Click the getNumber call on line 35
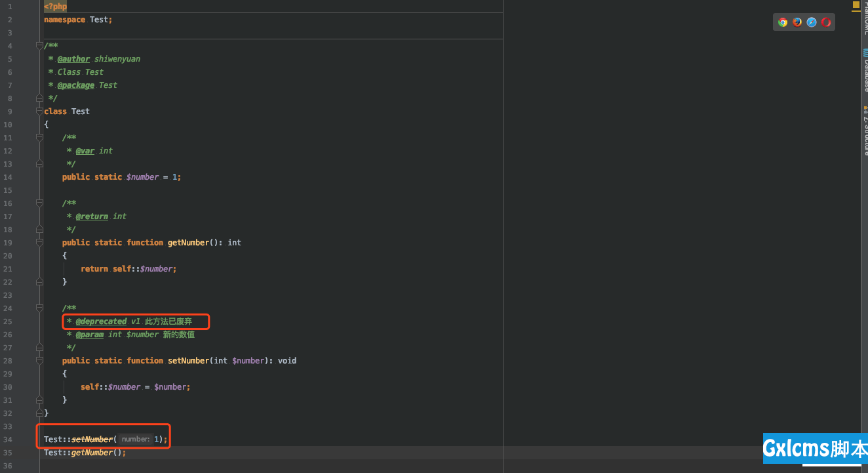Screen dimensions: 868x473 92,453
